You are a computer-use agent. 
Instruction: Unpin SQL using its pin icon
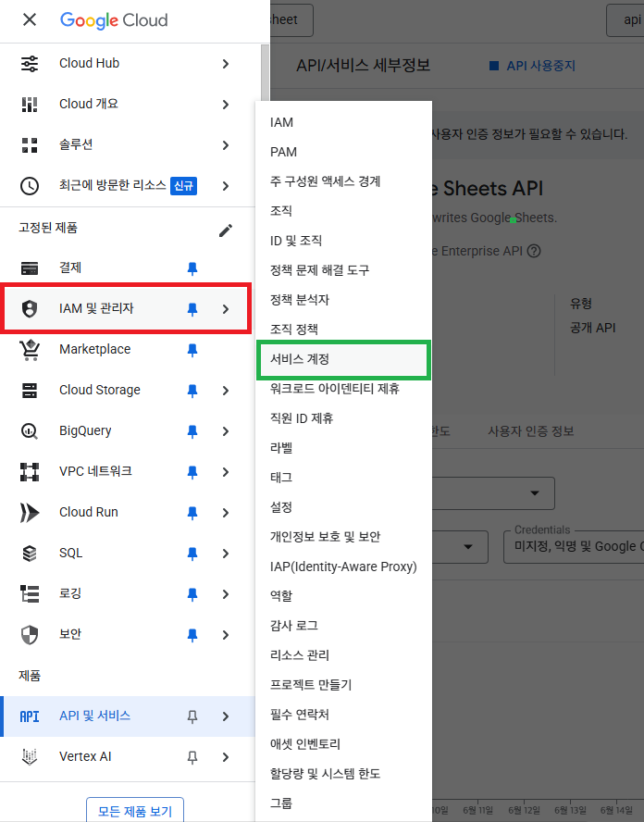click(x=192, y=554)
